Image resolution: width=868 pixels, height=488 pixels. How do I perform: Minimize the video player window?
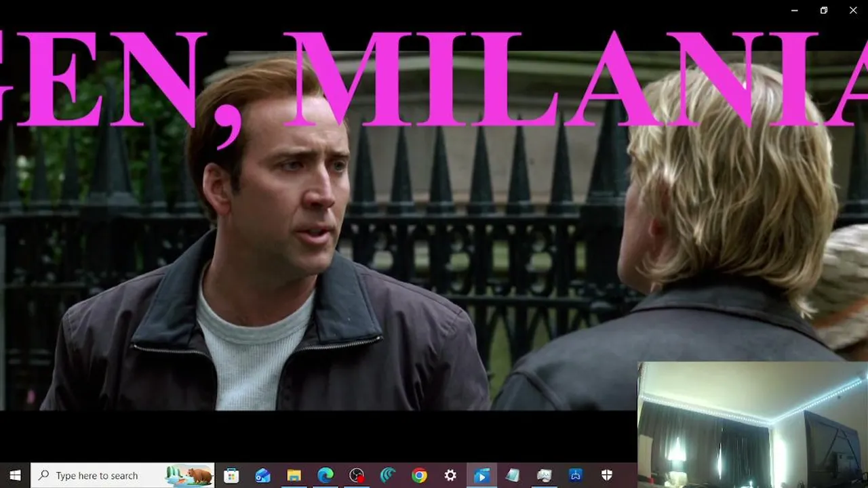795,10
